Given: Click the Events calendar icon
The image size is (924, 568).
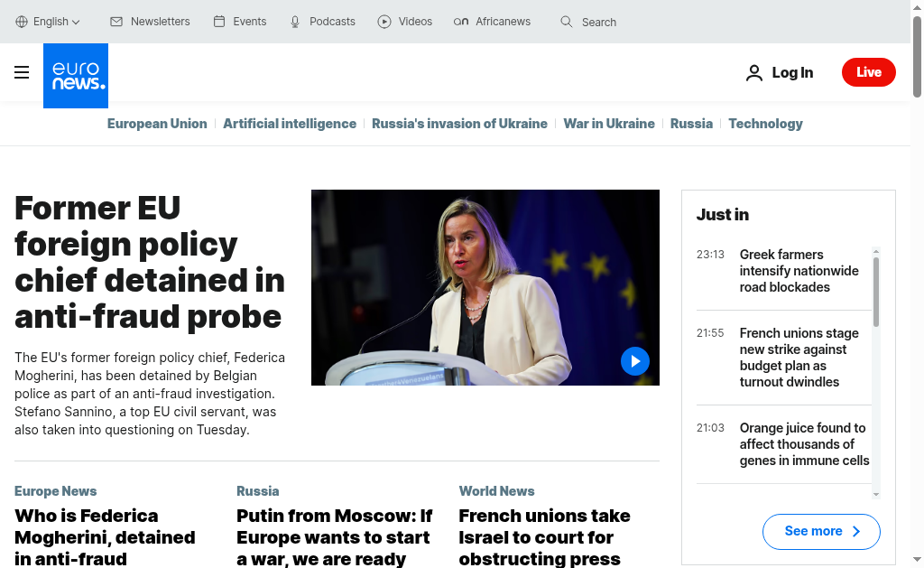Looking at the screenshot, I should point(219,22).
